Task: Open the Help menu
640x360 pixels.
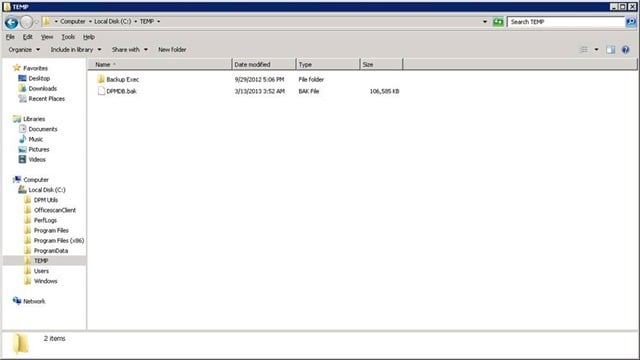Action: [89, 37]
